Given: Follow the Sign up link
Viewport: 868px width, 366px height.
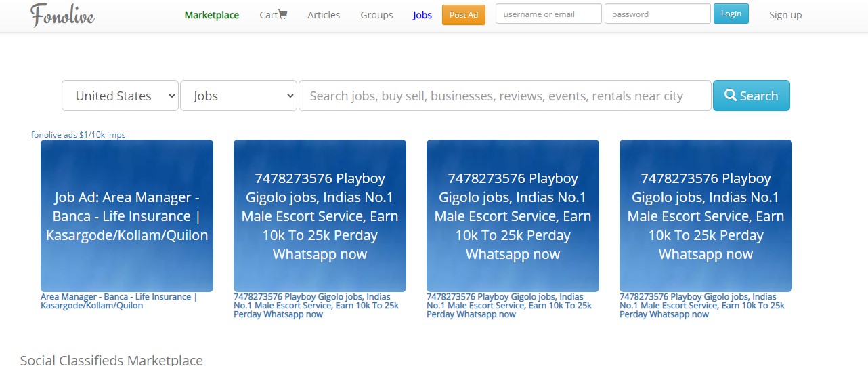Looking at the screenshot, I should [785, 15].
